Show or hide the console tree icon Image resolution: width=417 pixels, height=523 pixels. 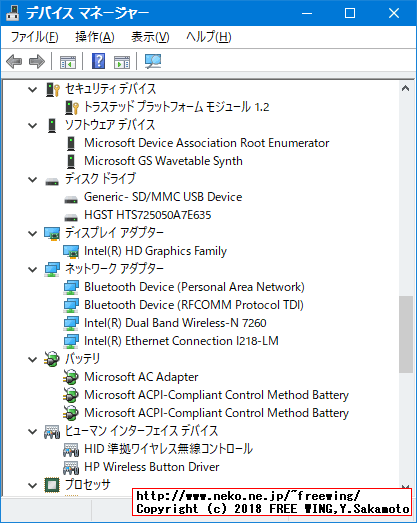(68, 62)
